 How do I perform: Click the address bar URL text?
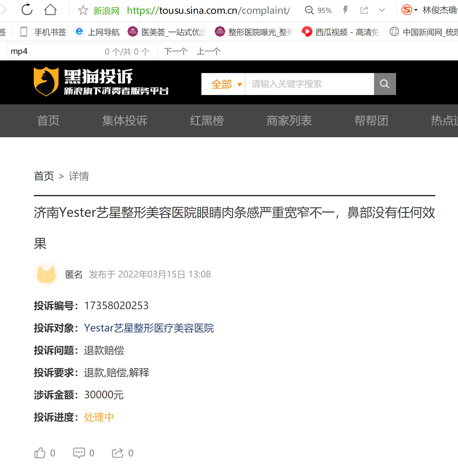[208, 10]
